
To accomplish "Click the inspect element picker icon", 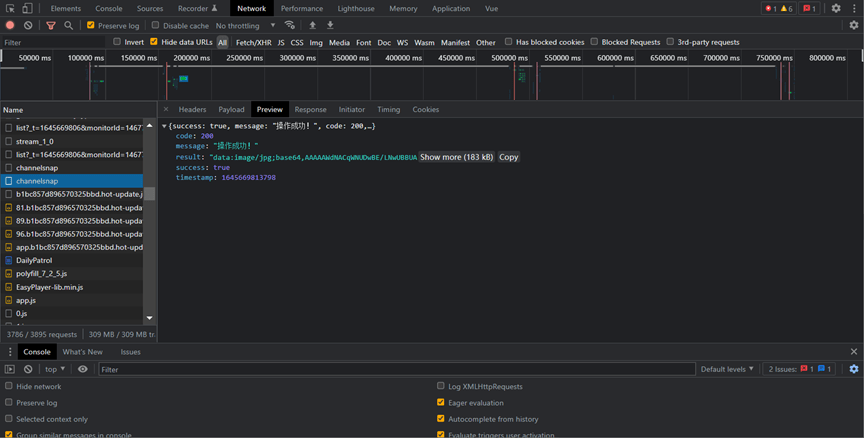I will click(9, 8).
